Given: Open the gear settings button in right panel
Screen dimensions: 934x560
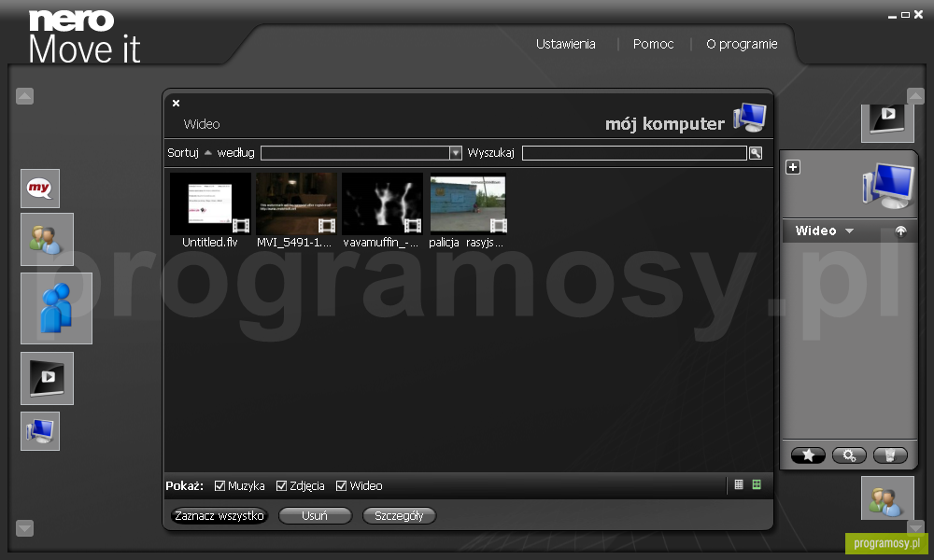Looking at the screenshot, I should pyautogui.click(x=849, y=455).
